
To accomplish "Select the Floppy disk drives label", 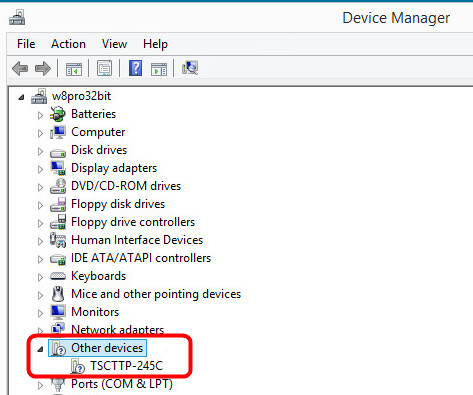I will 118,204.
